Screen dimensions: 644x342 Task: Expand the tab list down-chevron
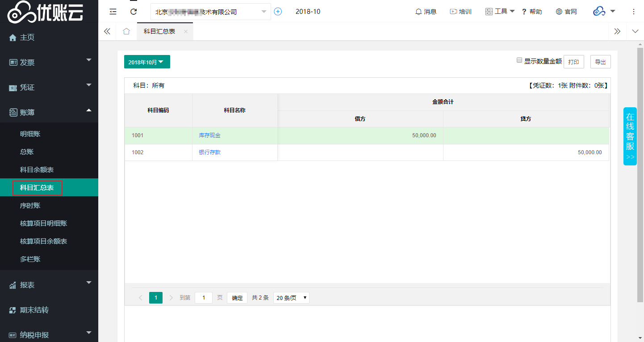pos(635,31)
